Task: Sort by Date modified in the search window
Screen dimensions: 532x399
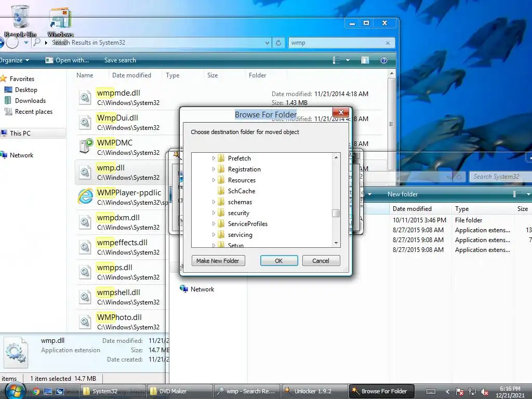Action: pos(131,75)
